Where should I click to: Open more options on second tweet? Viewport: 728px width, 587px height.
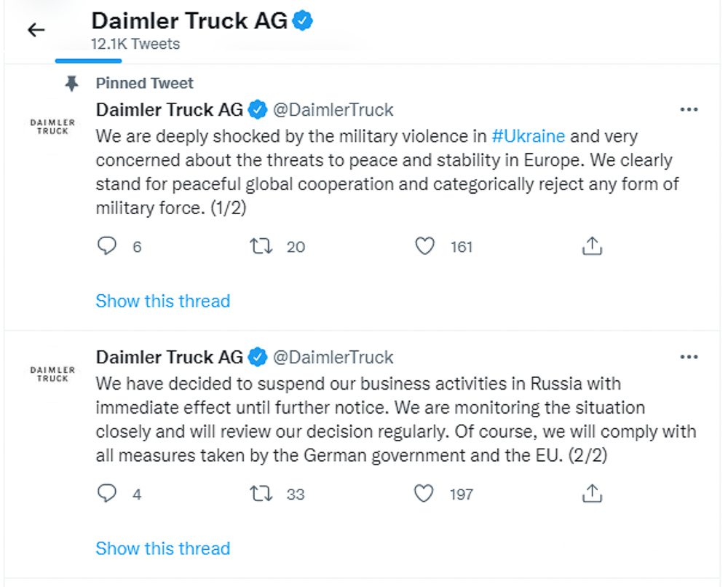tap(689, 358)
